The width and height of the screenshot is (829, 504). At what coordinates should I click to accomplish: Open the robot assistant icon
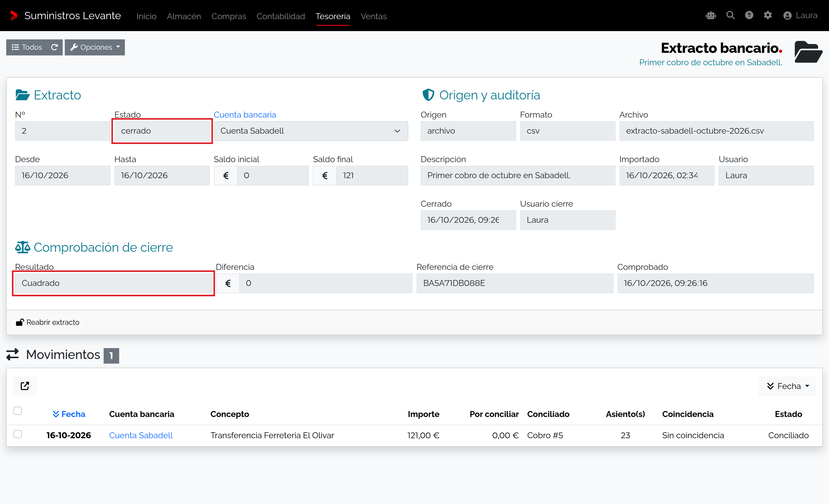(x=711, y=16)
